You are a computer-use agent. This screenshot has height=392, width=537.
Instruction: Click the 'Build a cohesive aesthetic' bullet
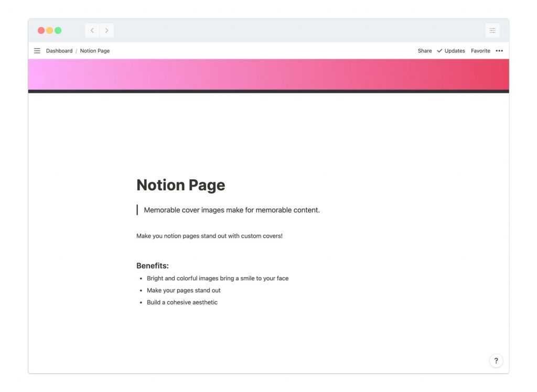(x=182, y=302)
